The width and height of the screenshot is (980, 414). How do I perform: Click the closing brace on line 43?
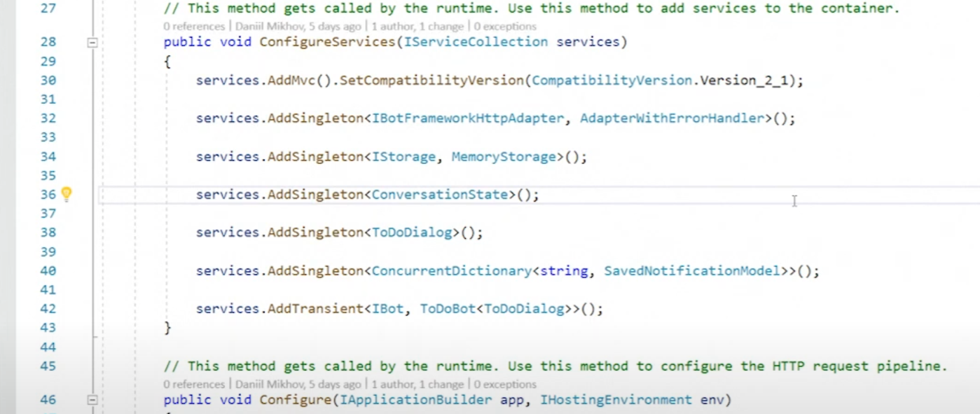pos(167,328)
